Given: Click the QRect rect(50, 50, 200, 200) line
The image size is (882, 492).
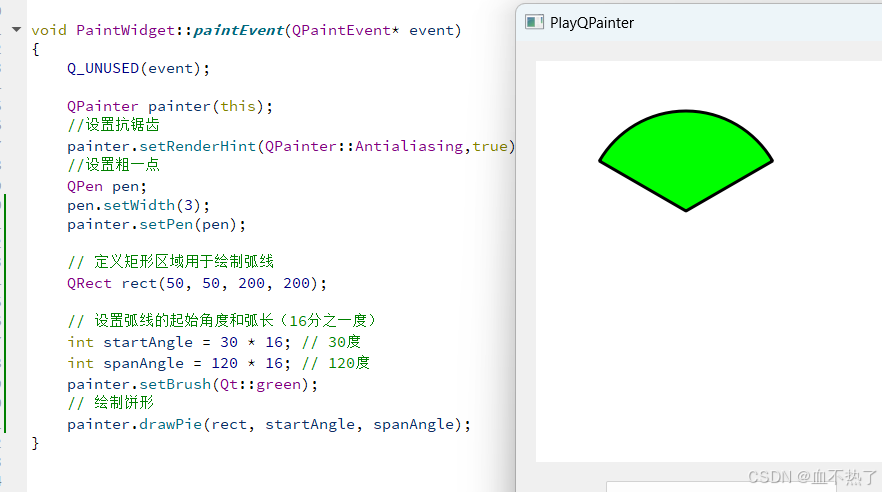Looking at the screenshot, I should tap(197, 283).
